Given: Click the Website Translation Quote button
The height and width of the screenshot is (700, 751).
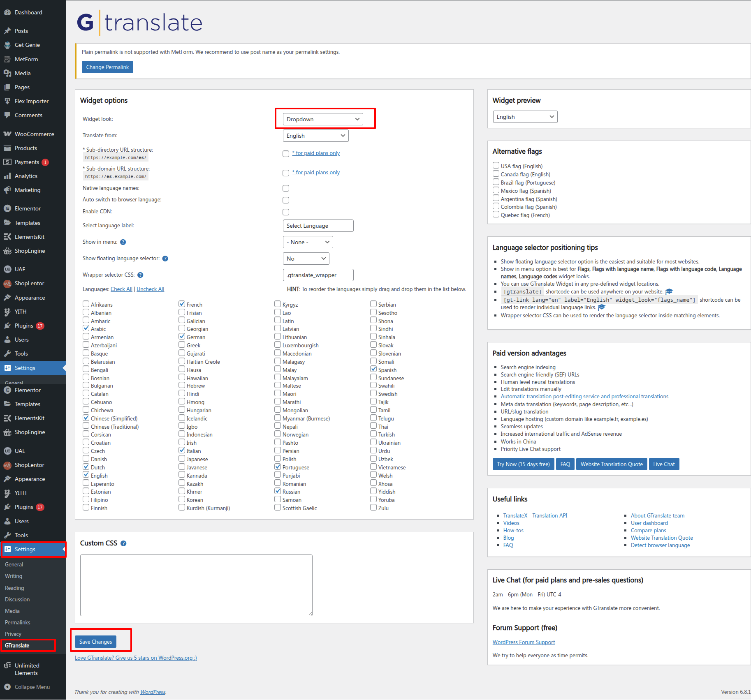Looking at the screenshot, I should tap(612, 464).
